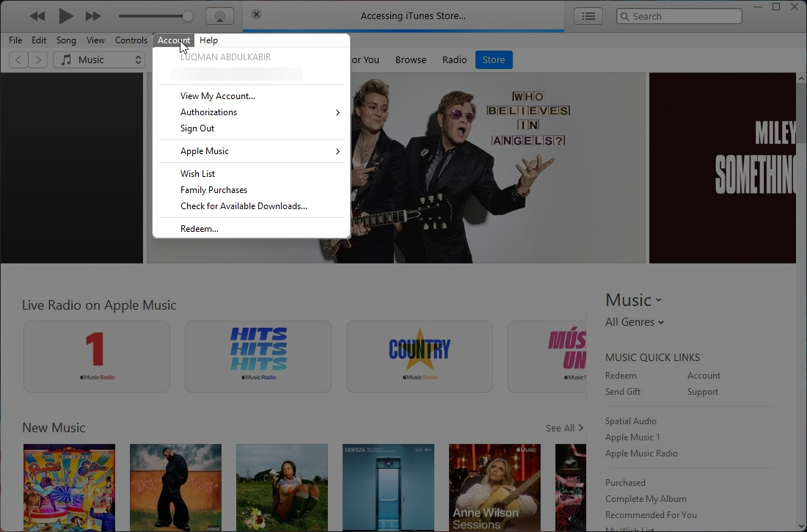Open the All Genres dropdown

coord(634,322)
